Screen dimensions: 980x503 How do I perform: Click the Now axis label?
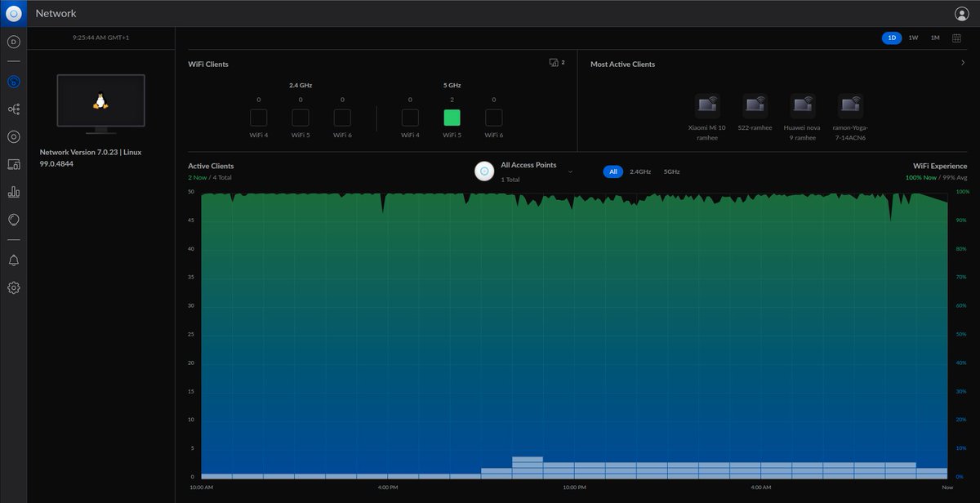[x=947, y=487]
